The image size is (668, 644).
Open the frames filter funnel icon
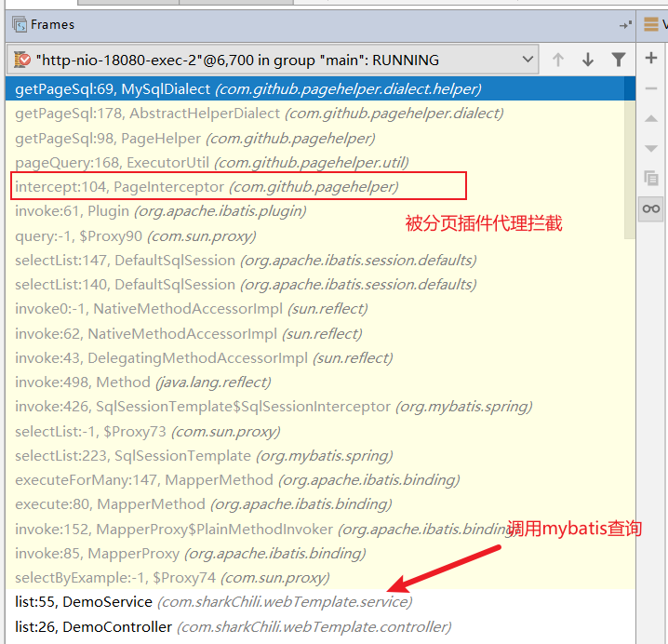(619, 60)
